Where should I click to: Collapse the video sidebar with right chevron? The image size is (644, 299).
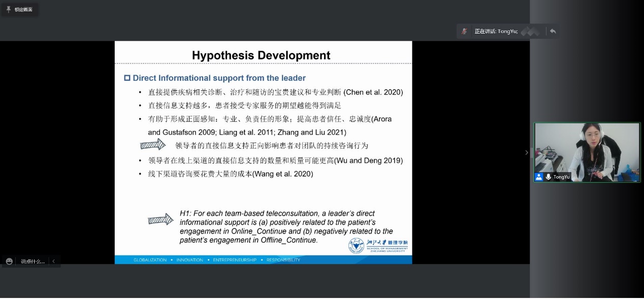[x=526, y=152]
